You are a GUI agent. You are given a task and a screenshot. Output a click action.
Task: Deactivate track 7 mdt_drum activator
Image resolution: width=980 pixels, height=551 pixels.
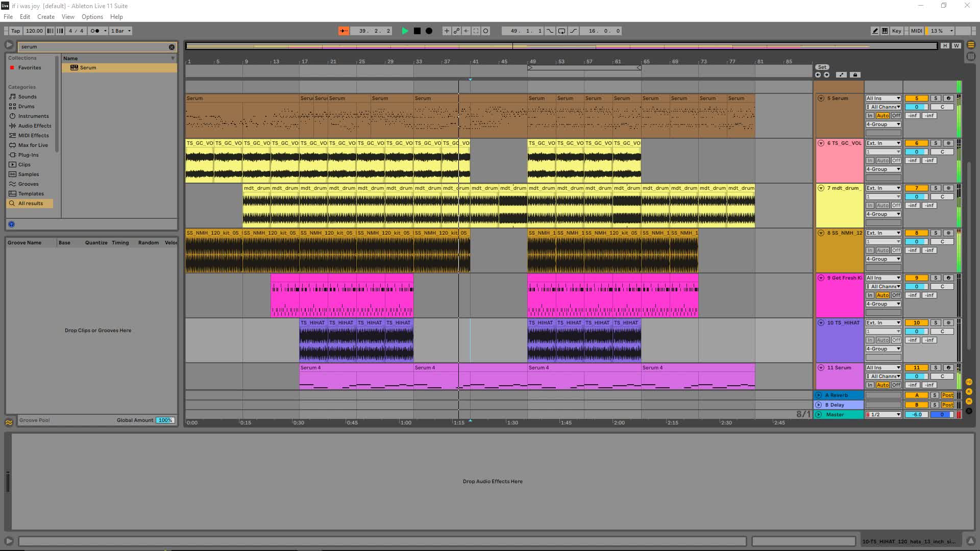pos(916,188)
